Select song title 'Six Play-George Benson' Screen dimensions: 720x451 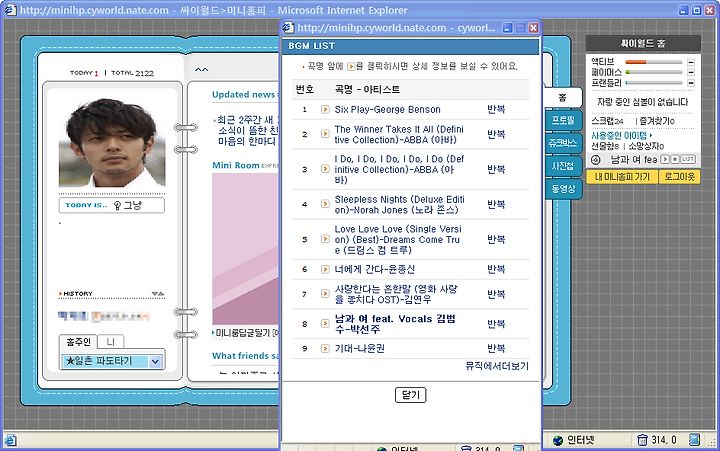tap(387, 109)
